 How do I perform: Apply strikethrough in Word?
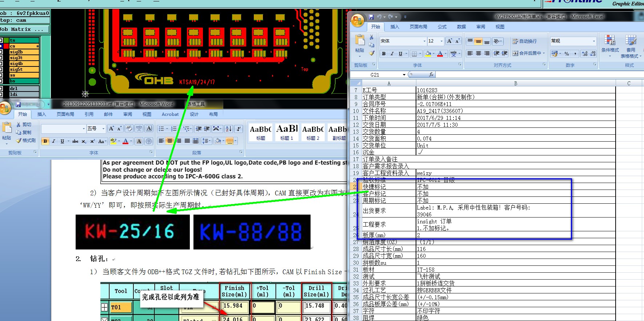(x=75, y=141)
